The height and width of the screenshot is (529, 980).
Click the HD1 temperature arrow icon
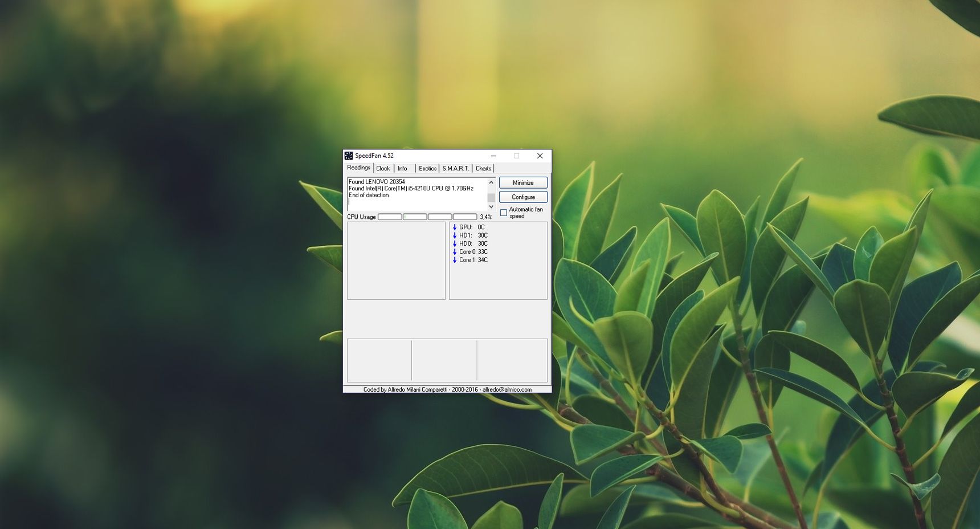(x=455, y=235)
